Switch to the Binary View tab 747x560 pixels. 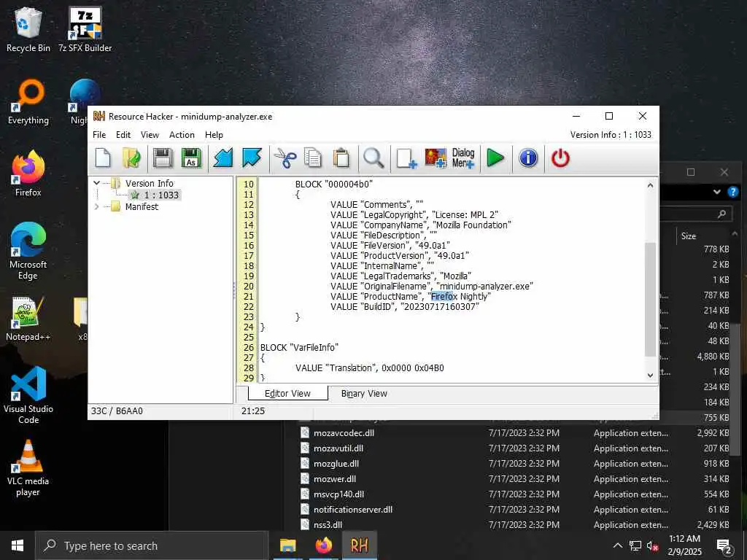pos(364,393)
